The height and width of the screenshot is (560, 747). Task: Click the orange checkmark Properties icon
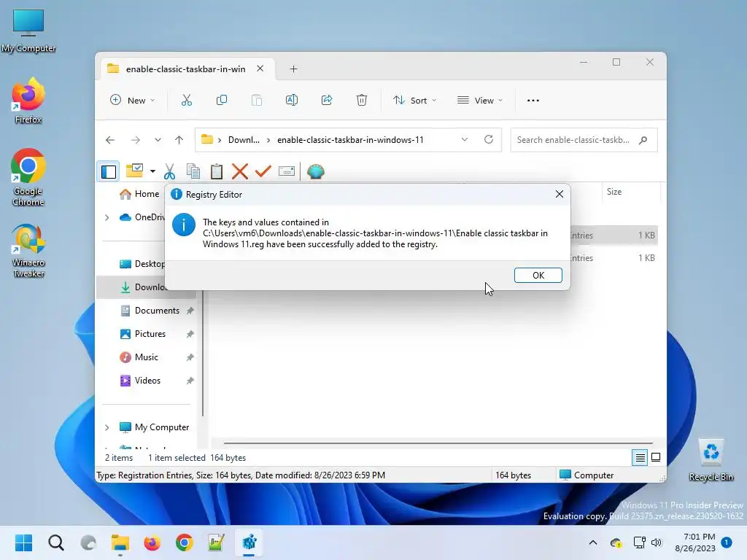tap(263, 171)
